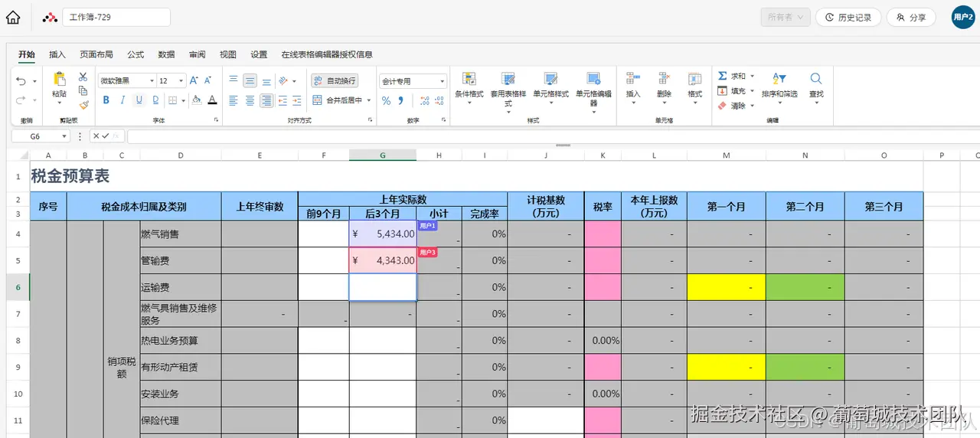Cut selection with the scissors icon
The image size is (980, 438).
[83, 77]
